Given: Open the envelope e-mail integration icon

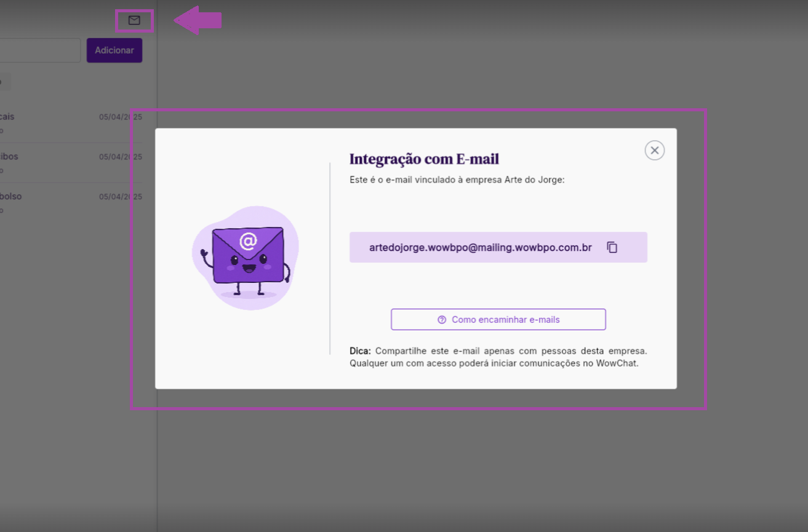Looking at the screenshot, I should point(134,20).
